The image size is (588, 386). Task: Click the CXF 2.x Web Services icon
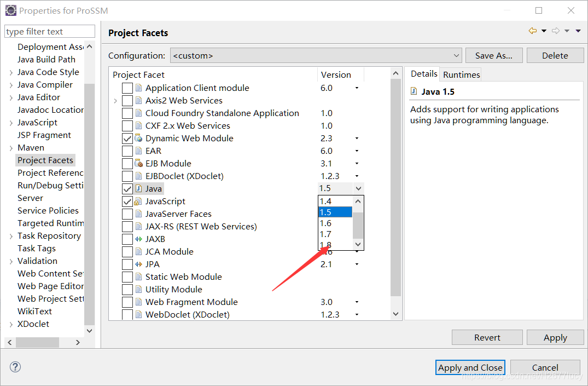pyautogui.click(x=139, y=125)
